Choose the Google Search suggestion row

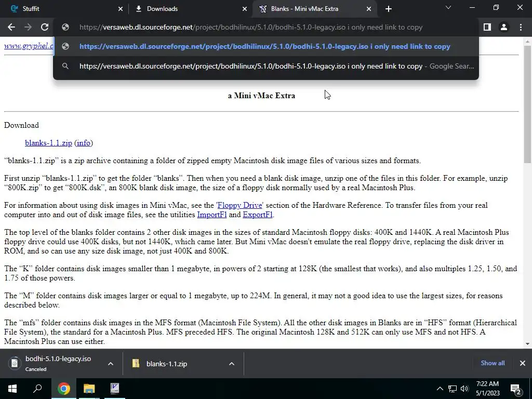tap(266, 66)
